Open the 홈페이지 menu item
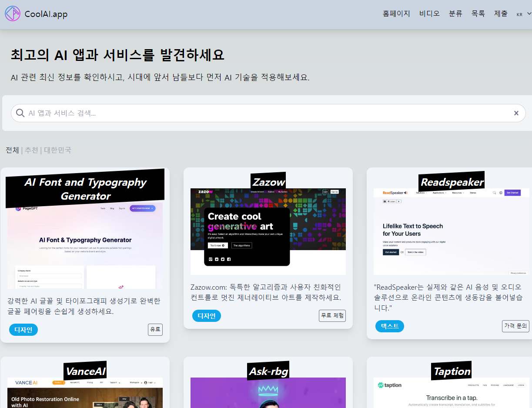 [x=396, y=13]
